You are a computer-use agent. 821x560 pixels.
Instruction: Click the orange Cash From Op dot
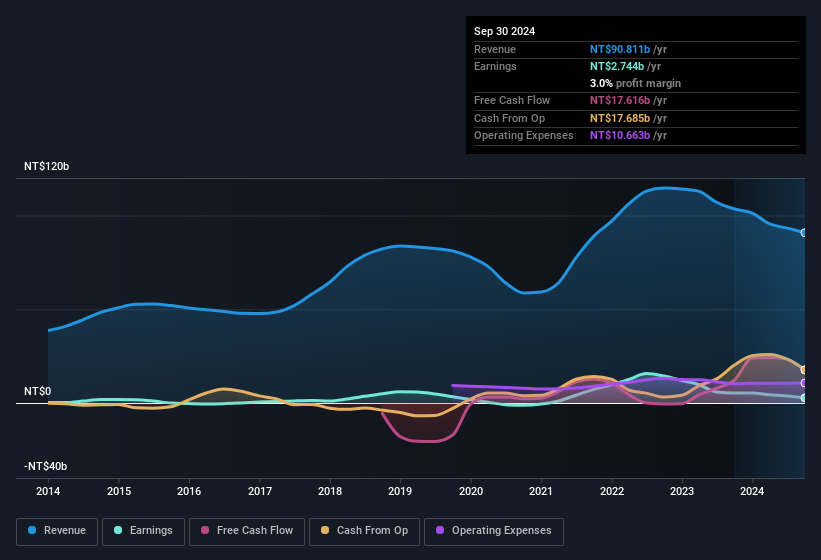327,530
